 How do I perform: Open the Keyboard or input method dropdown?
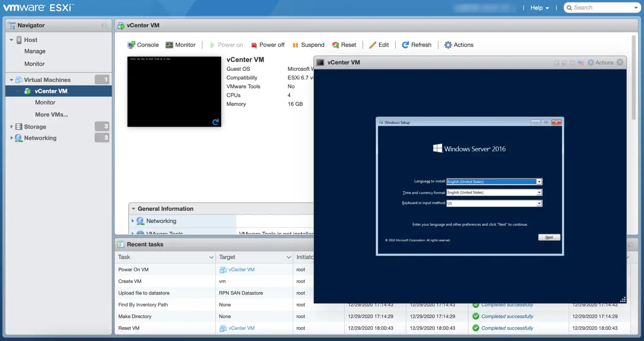(539, 203)
